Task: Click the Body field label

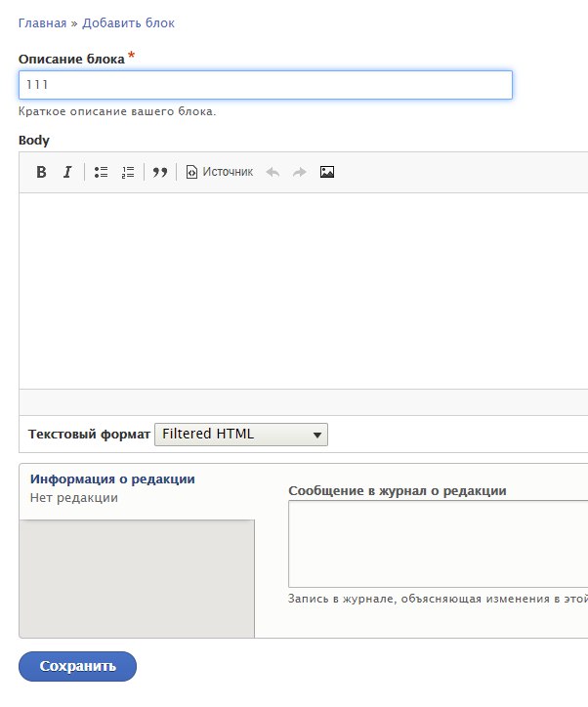Action: 34,141
